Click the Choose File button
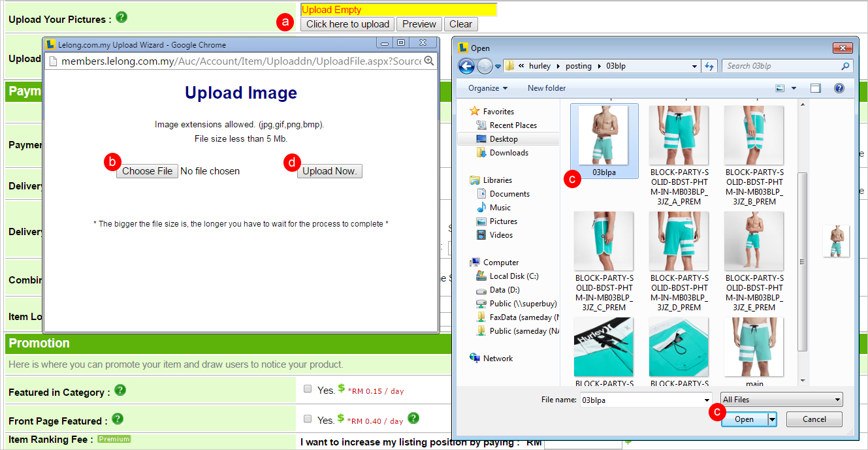 tap(148, 171)
